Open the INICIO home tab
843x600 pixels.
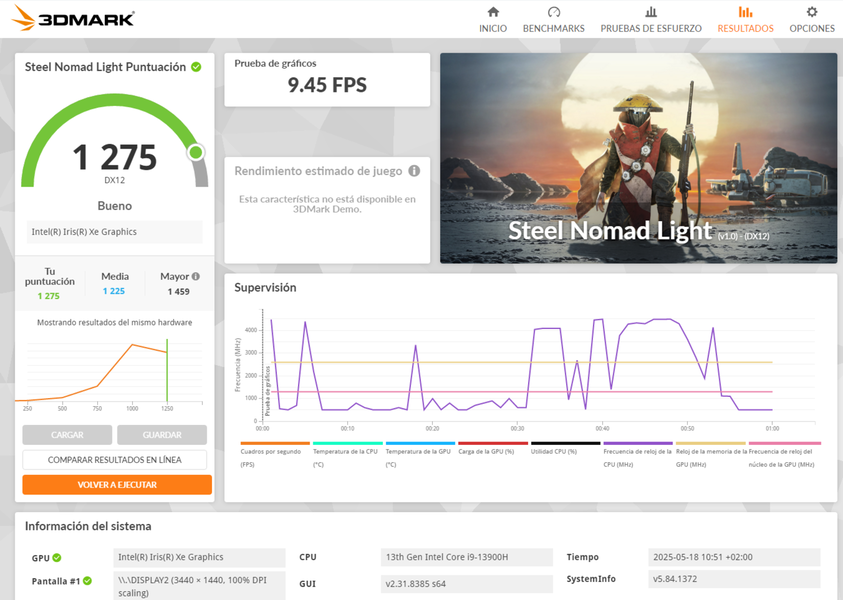pos(493,20)
